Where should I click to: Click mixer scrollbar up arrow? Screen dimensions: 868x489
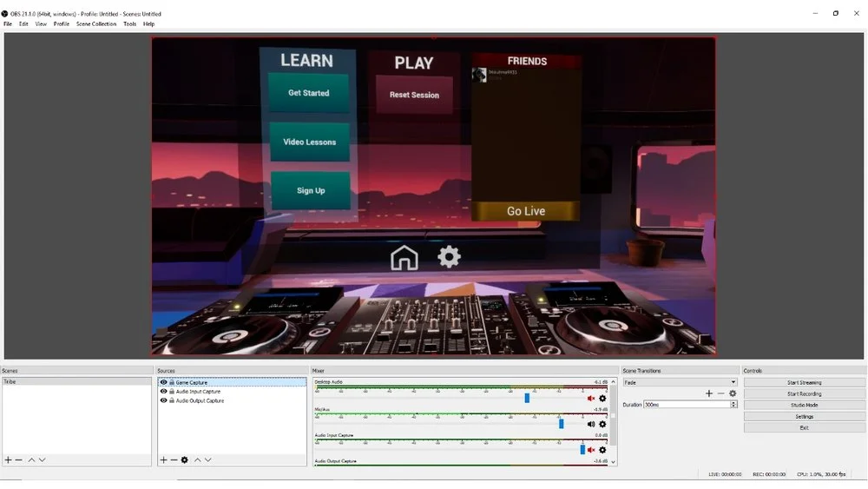(613, 382)
